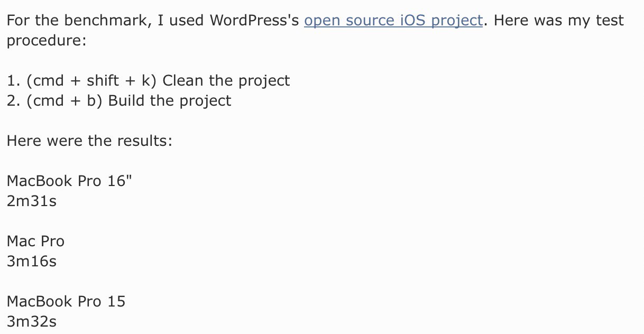The image size is (644, 334).
Task: Click the "2m31s" build time
Action: [x=32, y=201]
